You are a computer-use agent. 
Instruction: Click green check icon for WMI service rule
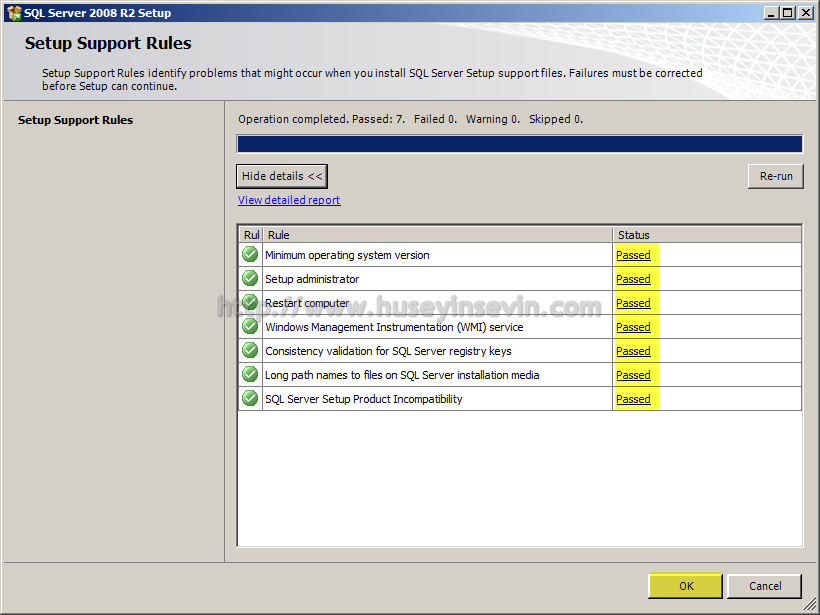click(x=250, y=326)
